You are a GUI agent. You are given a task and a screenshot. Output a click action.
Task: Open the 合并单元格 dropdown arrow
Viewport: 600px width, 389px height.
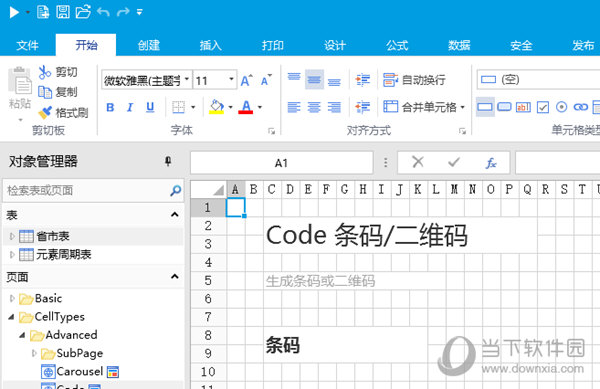coord(463,107)
